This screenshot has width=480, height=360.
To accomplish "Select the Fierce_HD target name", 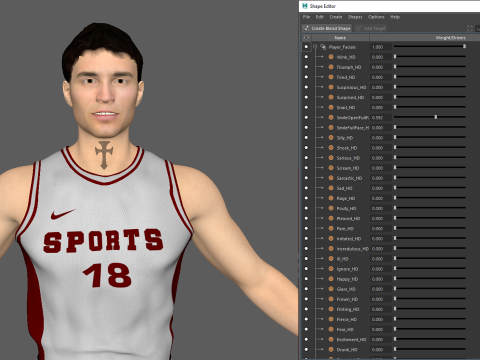I will pyautogui.click(x=347, y=319).
